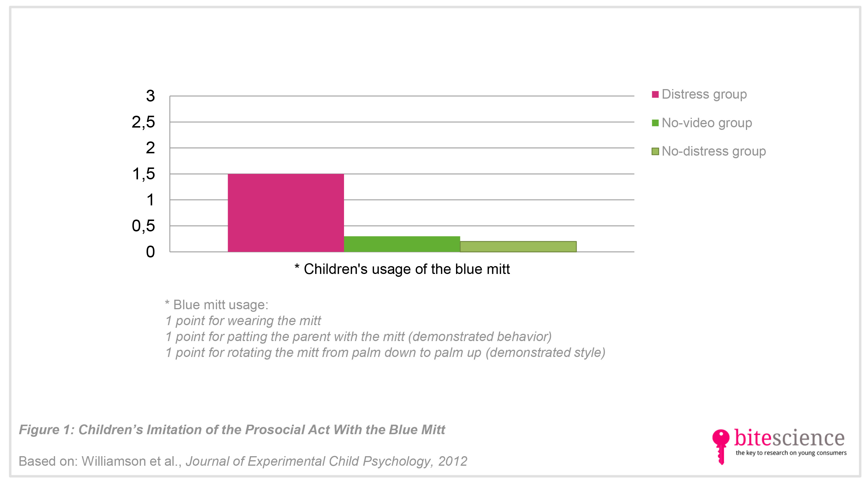Viewport: 868px width, 488px height.
Task: Select the green No-video group bar
Action: (402, 244)
